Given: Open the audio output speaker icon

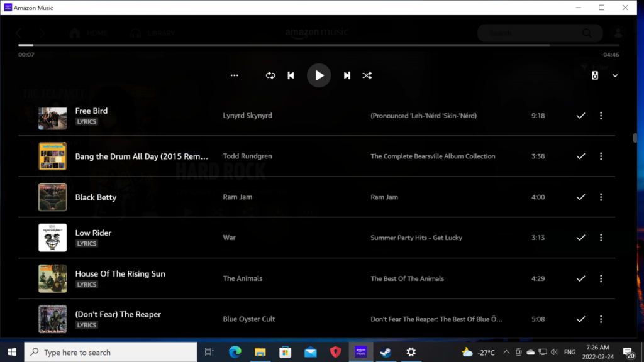Looking at the screenshot, I should (595, 75).
